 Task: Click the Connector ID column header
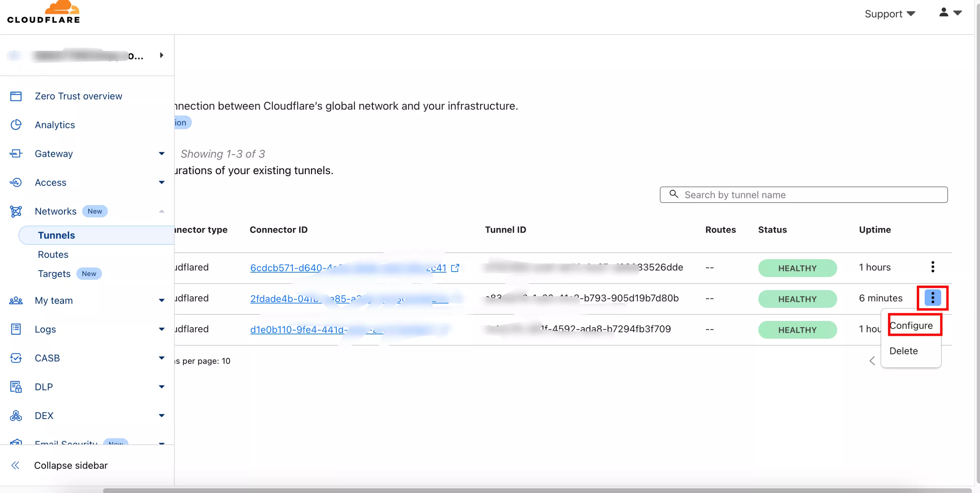(x=279, y=229)
